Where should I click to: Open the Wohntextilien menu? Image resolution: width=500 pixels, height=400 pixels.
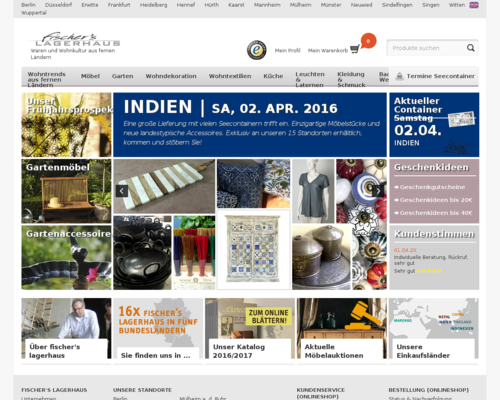tap(230, 76)
